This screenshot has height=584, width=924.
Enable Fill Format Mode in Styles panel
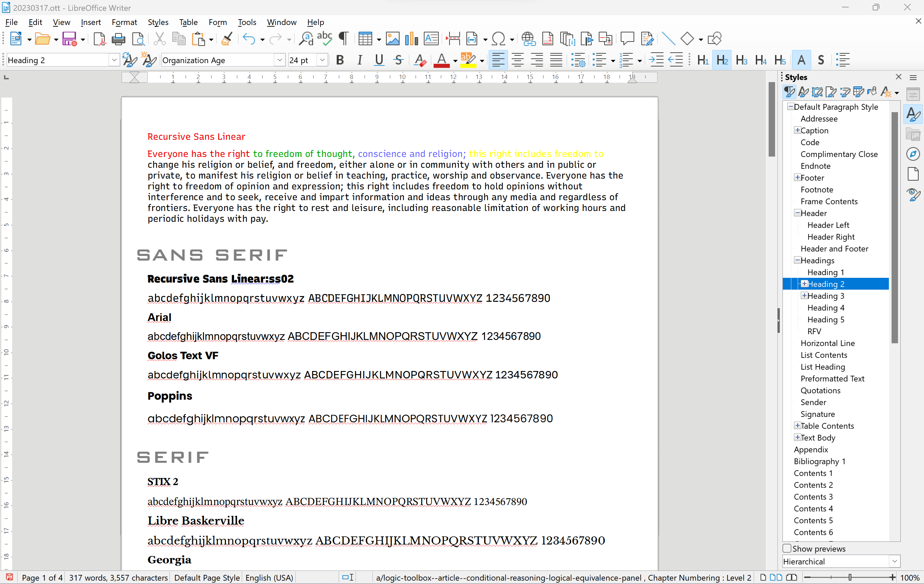872,91
